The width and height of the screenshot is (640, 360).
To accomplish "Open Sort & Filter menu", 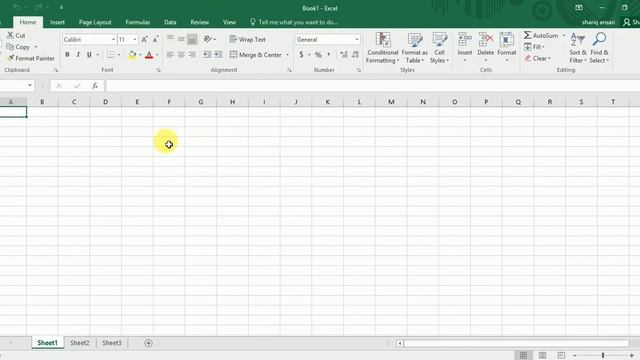I will [x=578, y=48].
